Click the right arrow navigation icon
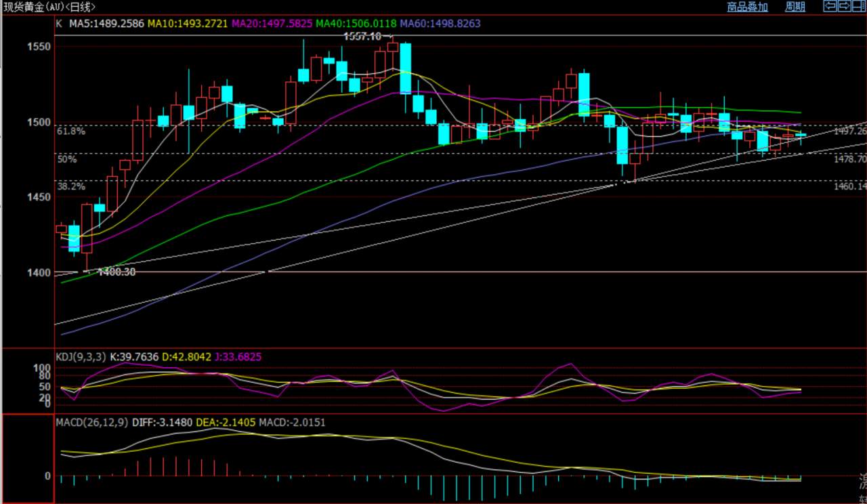The image size is (867, 504). tap(844, 6)
